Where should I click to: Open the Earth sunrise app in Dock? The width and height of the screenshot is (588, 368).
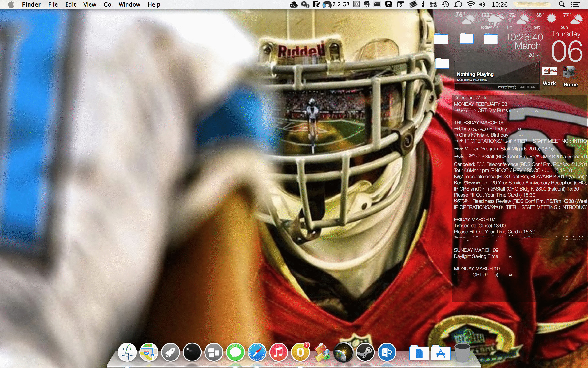343,352
